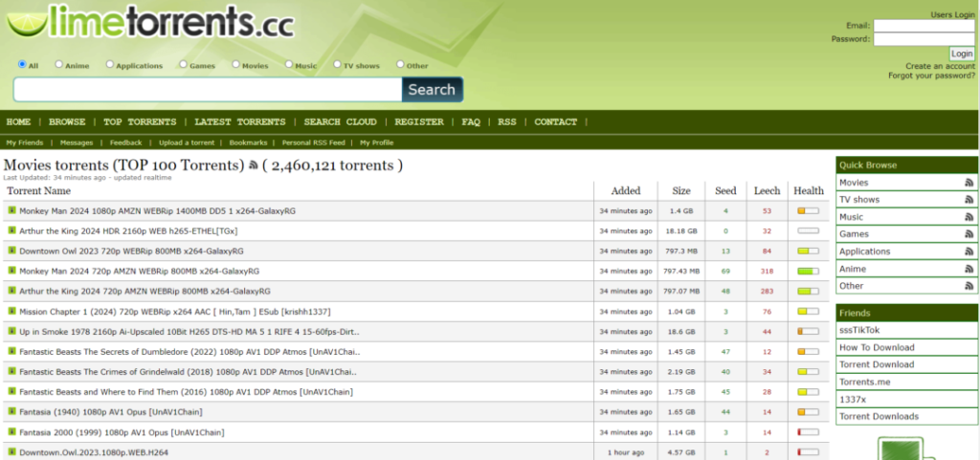
Task: Click RSS icon in Quick Browse Music row
Action: [x=969, y=217]
